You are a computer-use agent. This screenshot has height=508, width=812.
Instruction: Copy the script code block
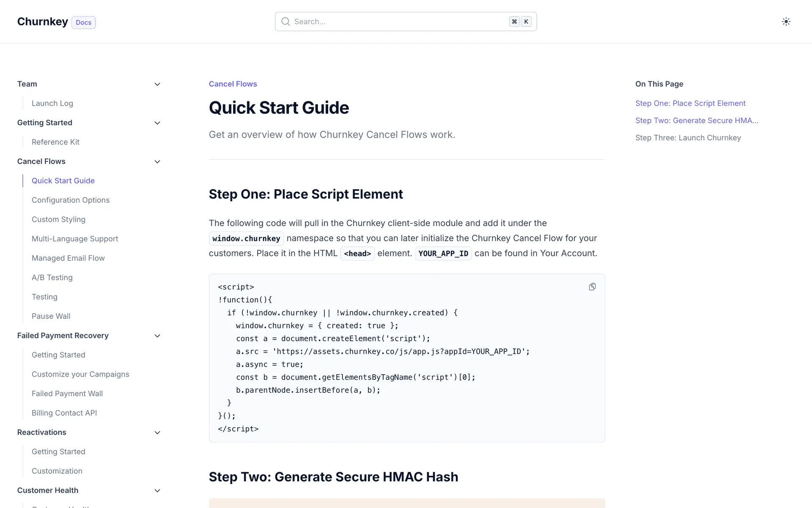[x=592, y=287]
